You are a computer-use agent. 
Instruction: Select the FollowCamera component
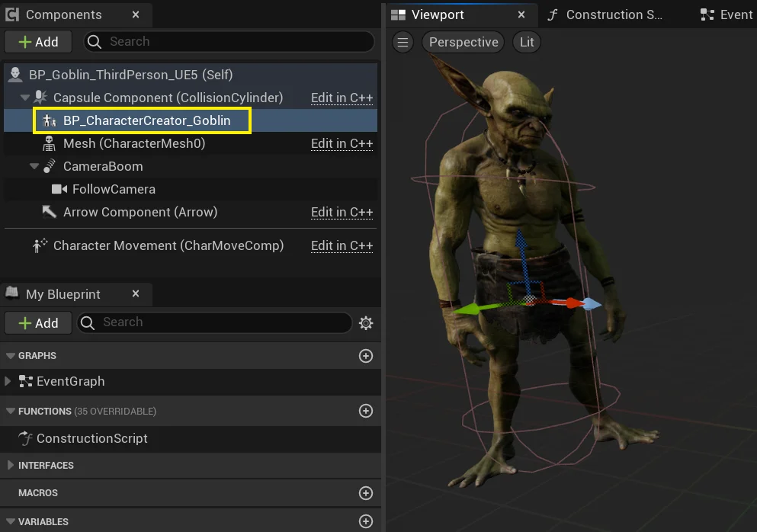point(113,189)
